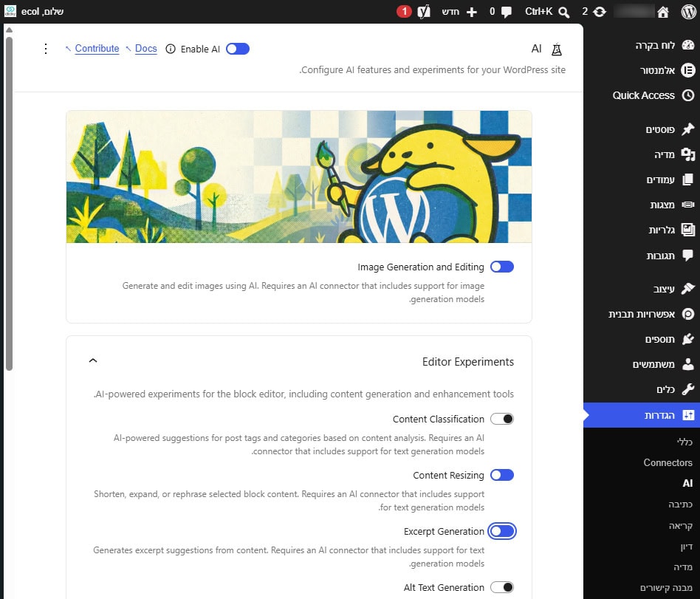Open the שלום ecol account menu
Screen dimensions: 700x599
[x=42, y=12]
